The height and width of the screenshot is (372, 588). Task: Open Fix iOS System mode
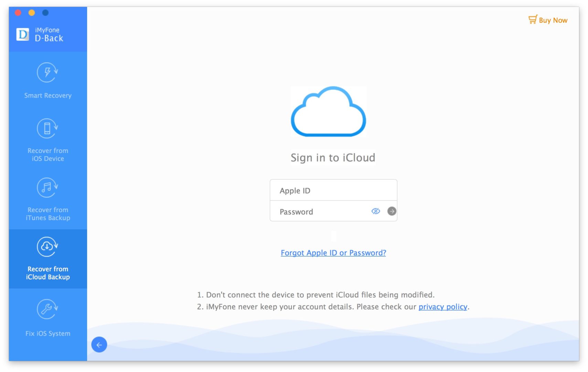48,318
